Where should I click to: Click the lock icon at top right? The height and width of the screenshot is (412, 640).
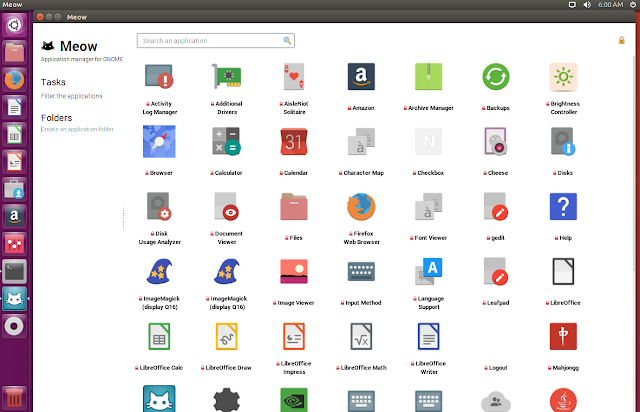click(x=622, y=40)
